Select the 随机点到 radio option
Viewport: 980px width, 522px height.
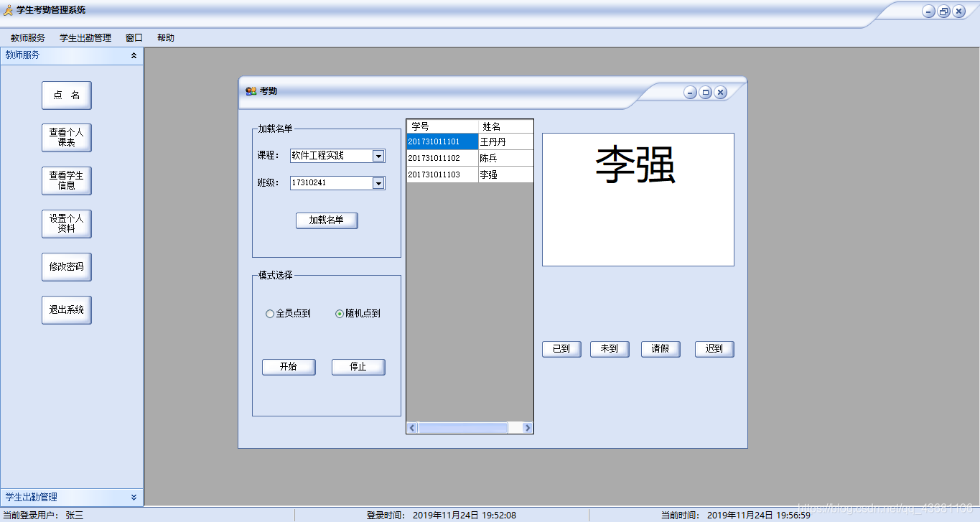[358, 314]
